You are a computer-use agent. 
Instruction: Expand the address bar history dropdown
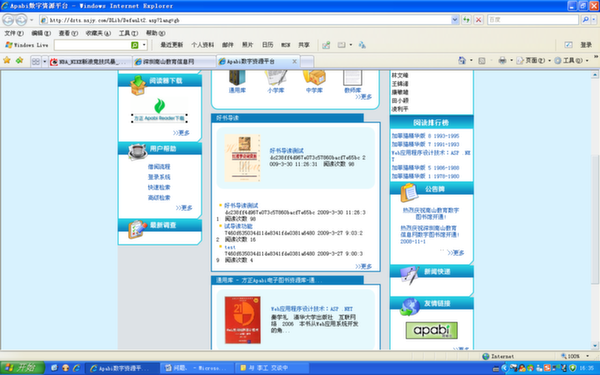pos(455,20)
